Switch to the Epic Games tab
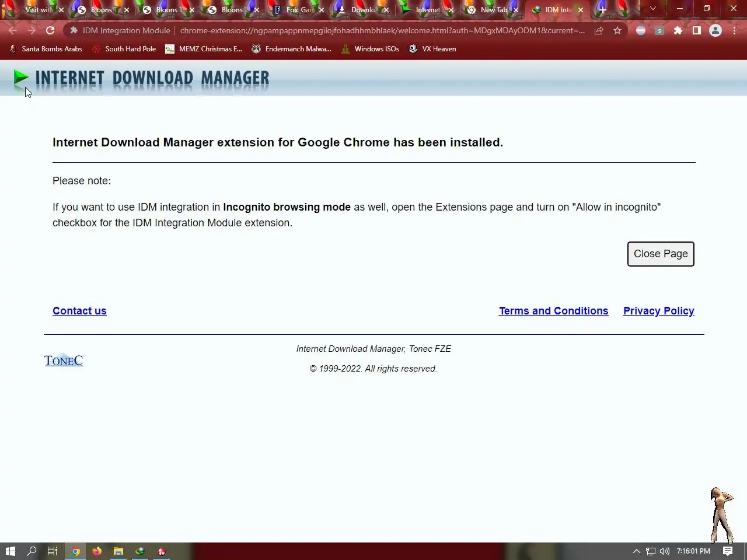This screenshot has width=747, height=560. [x=299, y=10]
